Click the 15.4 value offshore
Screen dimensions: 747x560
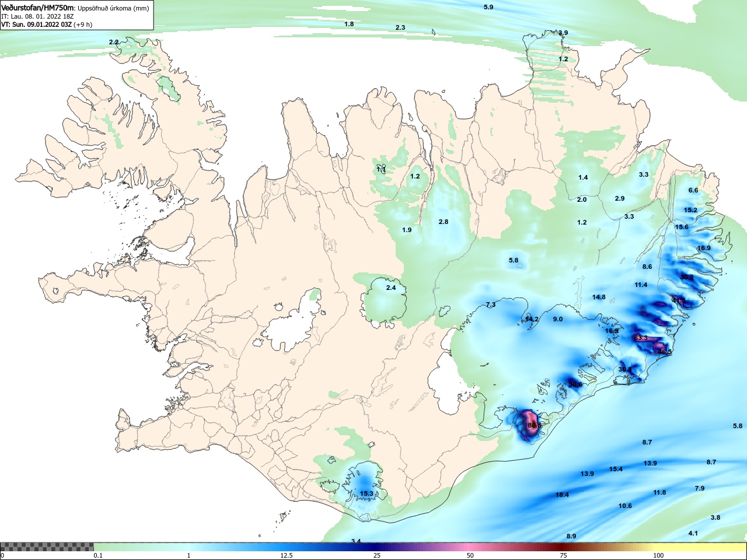(616, 469)
